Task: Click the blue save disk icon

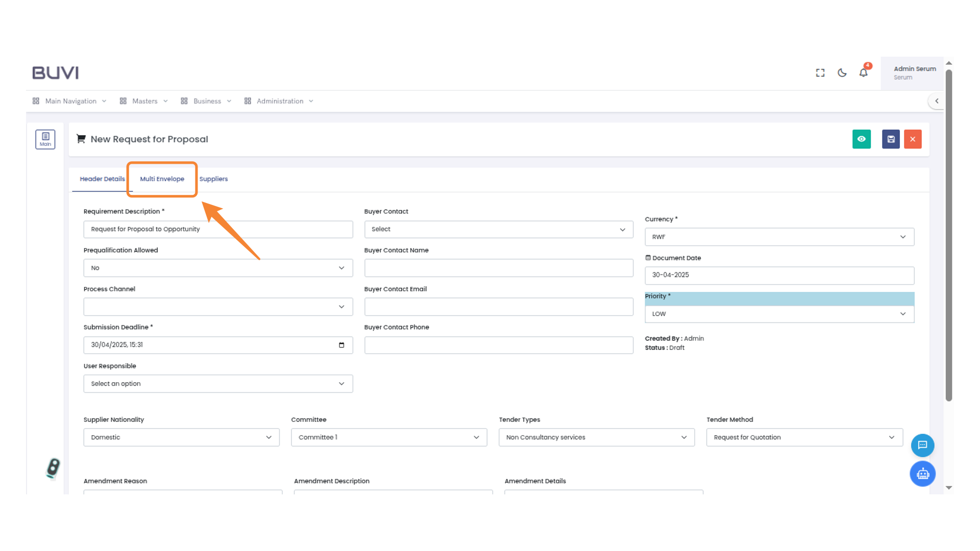Action: pos(891,139)
